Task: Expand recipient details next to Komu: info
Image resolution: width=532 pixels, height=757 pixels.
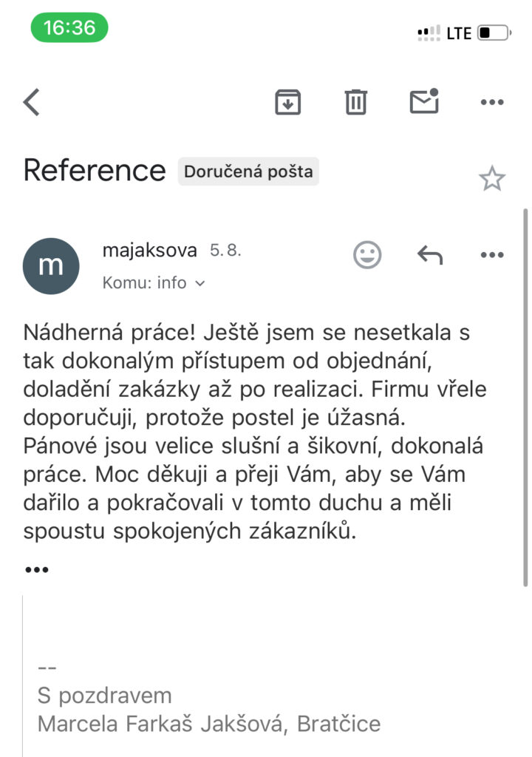Action: pos(199,283)
